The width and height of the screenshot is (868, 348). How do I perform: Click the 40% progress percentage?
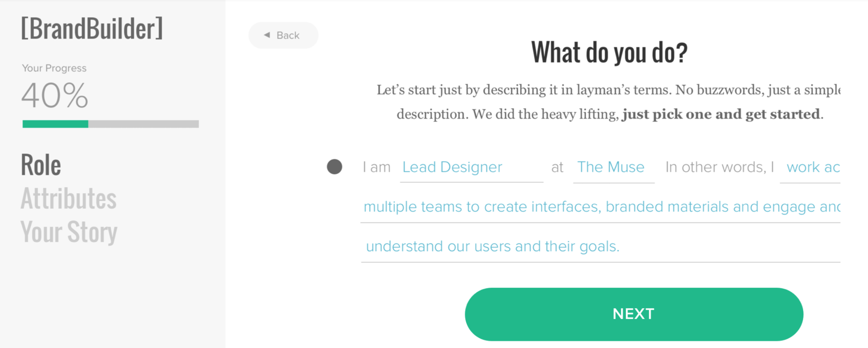point(54,96)
